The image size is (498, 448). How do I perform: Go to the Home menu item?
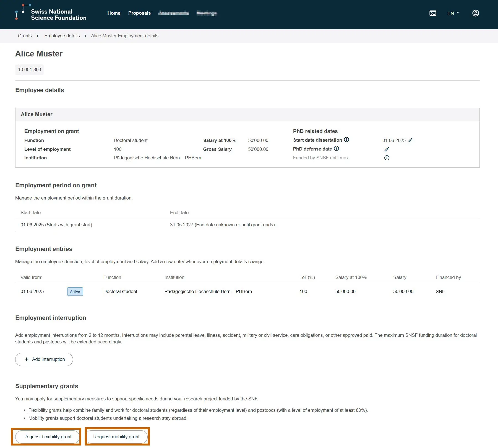click(x=114, y=13)
